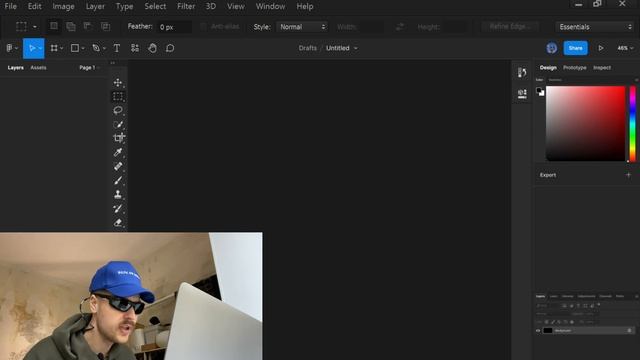Select the Eyedropper tool
The height and width of the screenshot is (360, 640).
pos(118,152)
